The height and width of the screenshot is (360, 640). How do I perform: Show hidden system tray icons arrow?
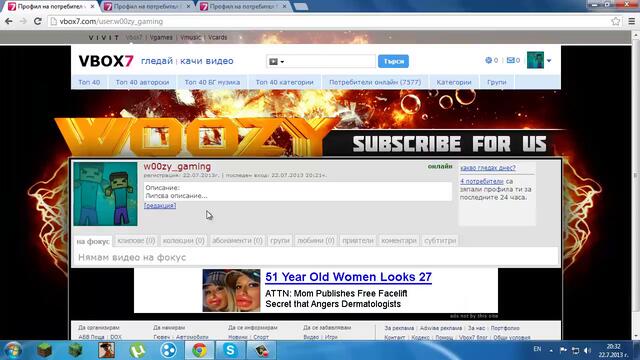point(551,351)
